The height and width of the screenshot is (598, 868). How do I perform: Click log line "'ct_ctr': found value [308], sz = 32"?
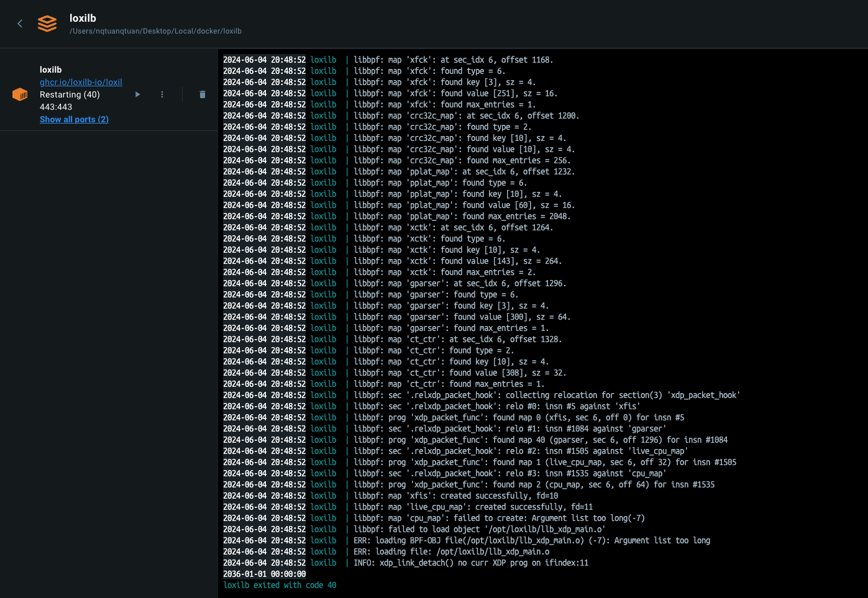(x=395, y=373)
